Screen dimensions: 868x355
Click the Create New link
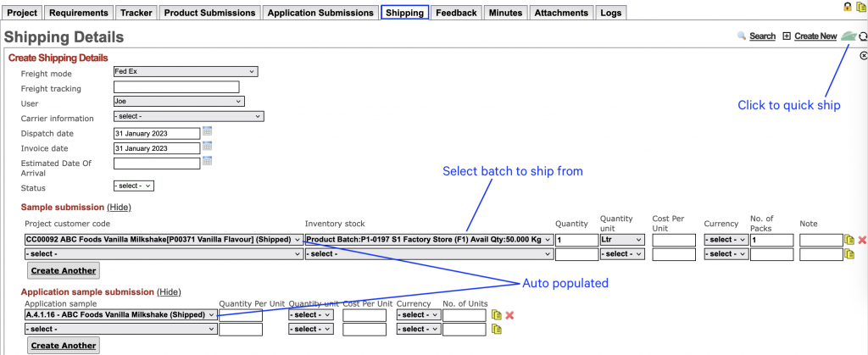point(815,36)
